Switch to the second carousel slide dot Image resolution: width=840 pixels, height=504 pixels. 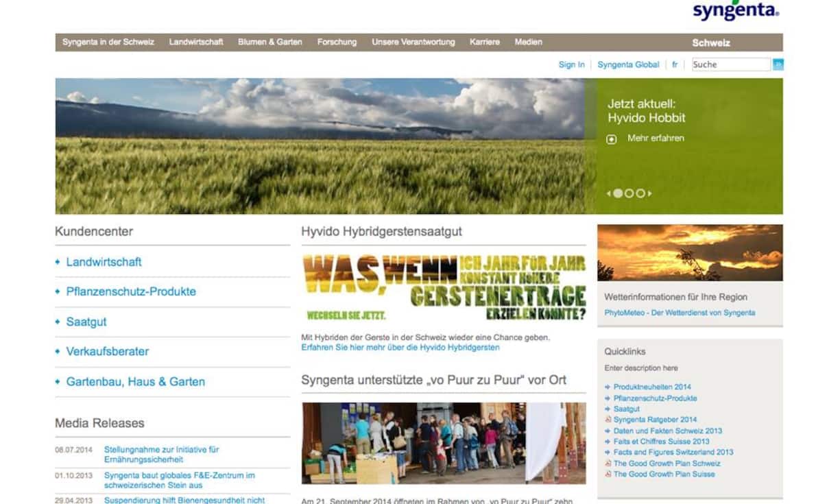coord(629,193)
